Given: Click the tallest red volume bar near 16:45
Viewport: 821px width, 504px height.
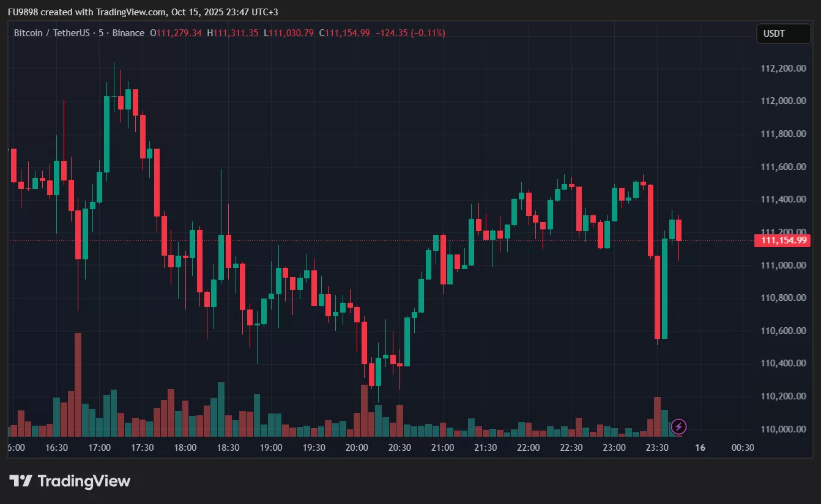Looking at the screenshot, I should click(x=78, y=384).
